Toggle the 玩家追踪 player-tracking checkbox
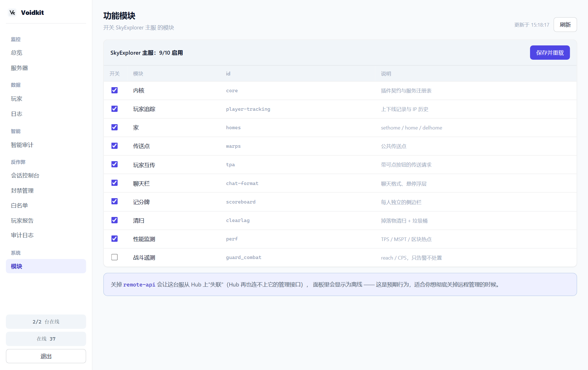 coord(115,109)
